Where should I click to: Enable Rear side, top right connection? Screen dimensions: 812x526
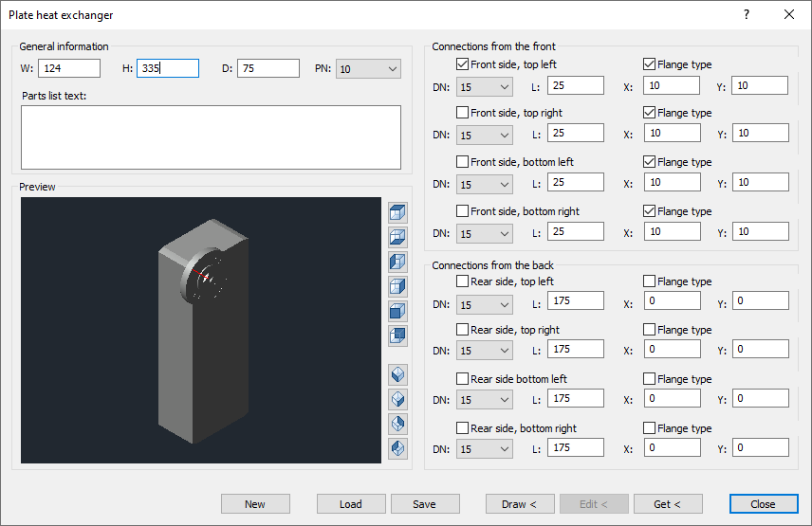[463, 330]
